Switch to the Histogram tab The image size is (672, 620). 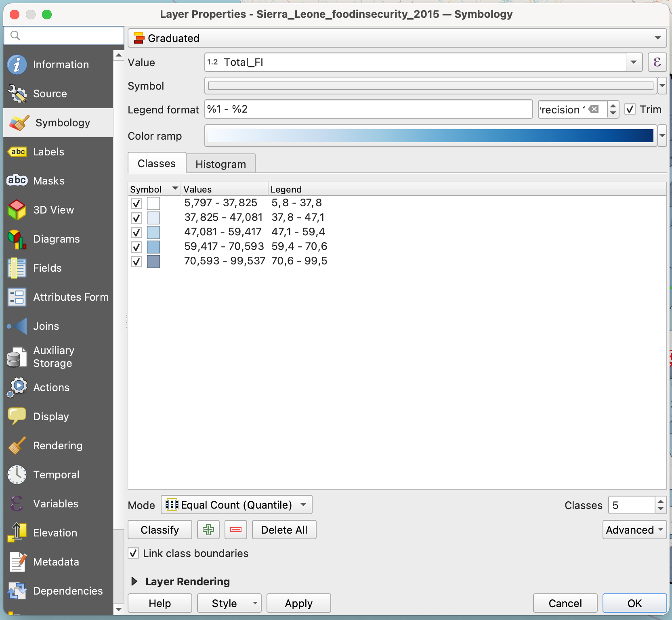click(220, 164)
